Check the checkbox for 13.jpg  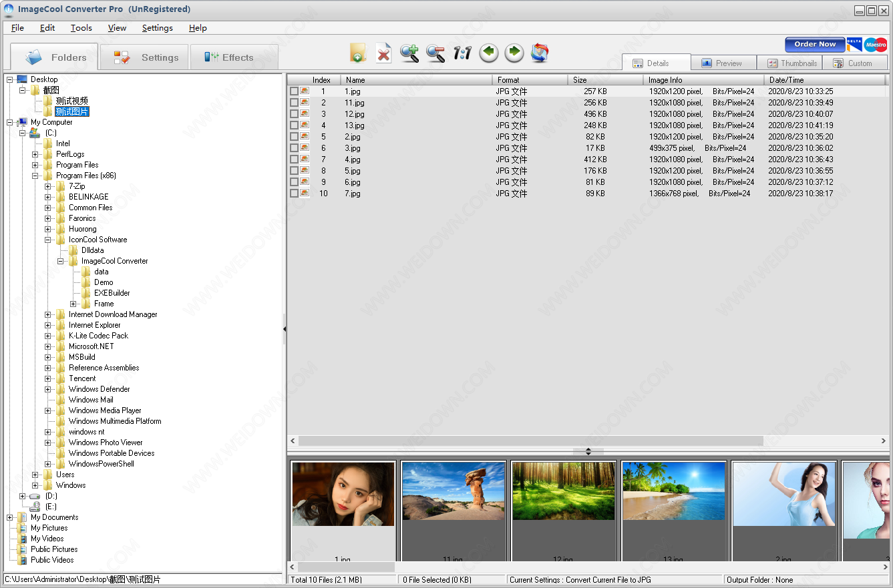pos(294,125)
